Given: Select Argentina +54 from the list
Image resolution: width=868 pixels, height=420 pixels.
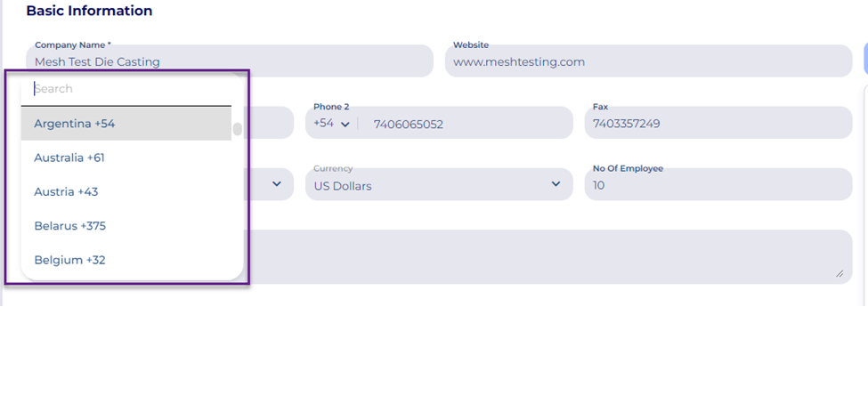Looking at the screenshot, I should pyautogui.click(x=126, y=124).
